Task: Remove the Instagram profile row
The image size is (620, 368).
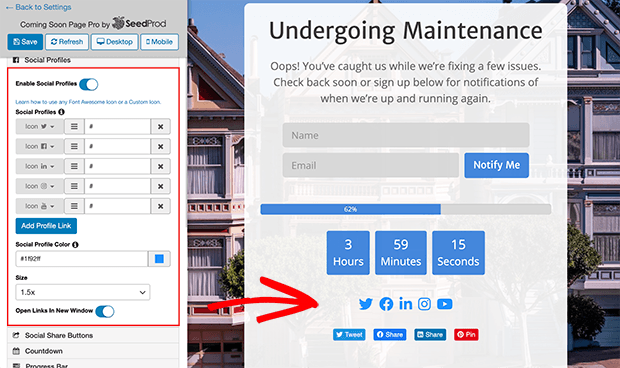Action: point(161,186)
